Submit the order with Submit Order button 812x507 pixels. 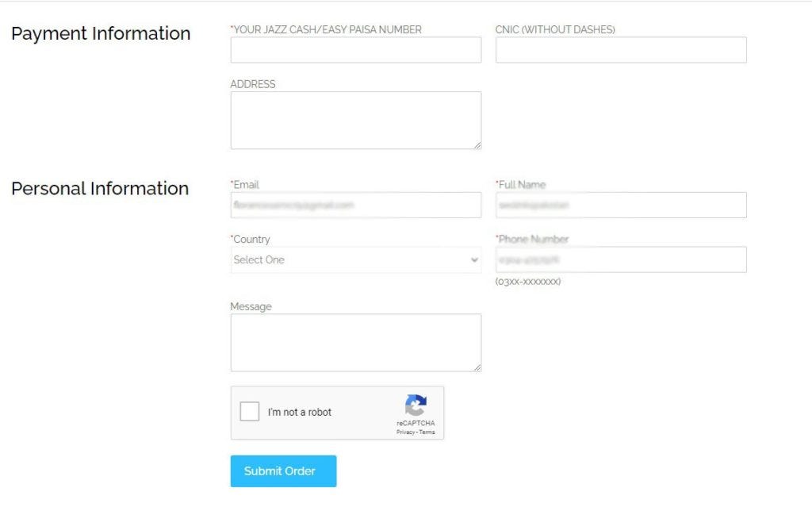point(283,471)
